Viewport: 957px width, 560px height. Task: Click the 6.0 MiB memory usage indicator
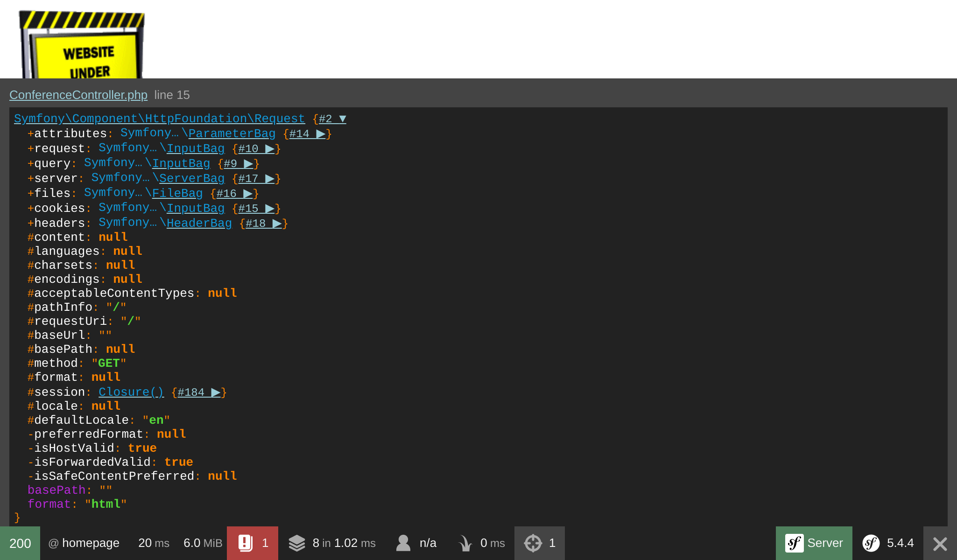203,543
